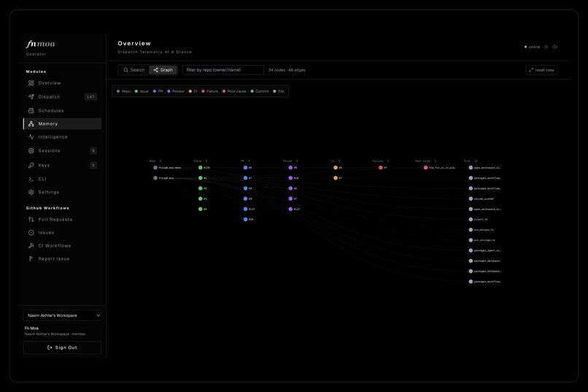Toggle the Issue legend filter
The height and width of the screenshot is (392, 588).
coord(142,91)
